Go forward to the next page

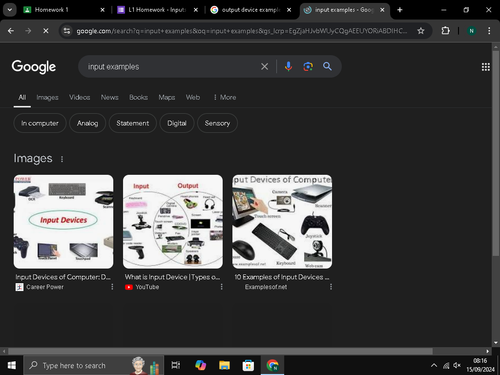click(28, 31)
